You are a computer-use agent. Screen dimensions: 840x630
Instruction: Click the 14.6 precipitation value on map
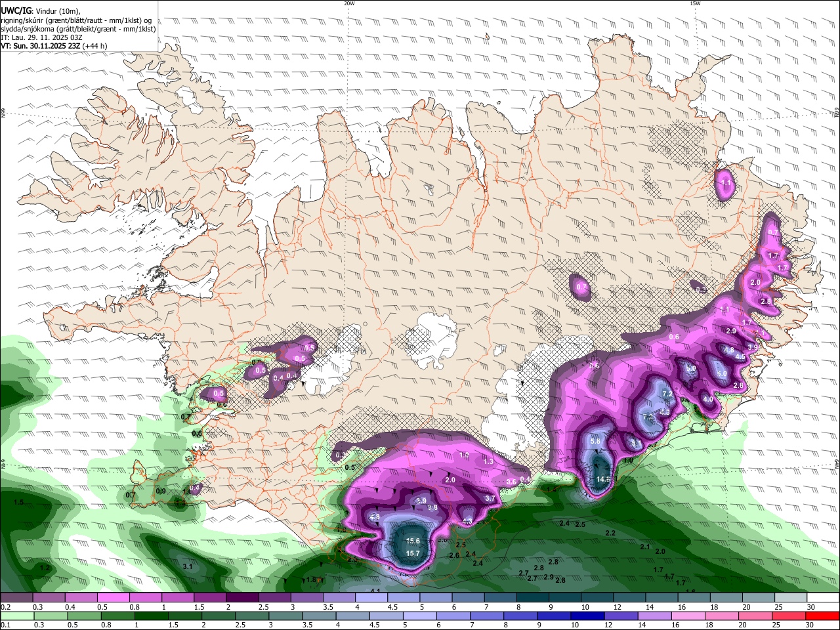[x=603, y=480]
